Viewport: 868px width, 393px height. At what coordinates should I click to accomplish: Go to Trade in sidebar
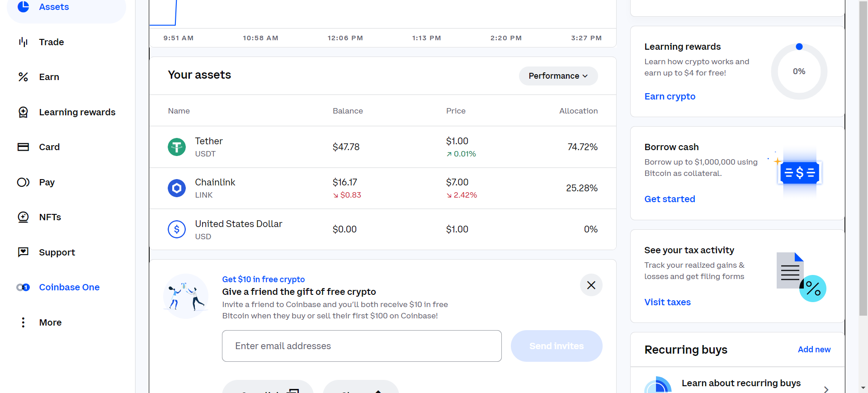click(x=52, y=42)
